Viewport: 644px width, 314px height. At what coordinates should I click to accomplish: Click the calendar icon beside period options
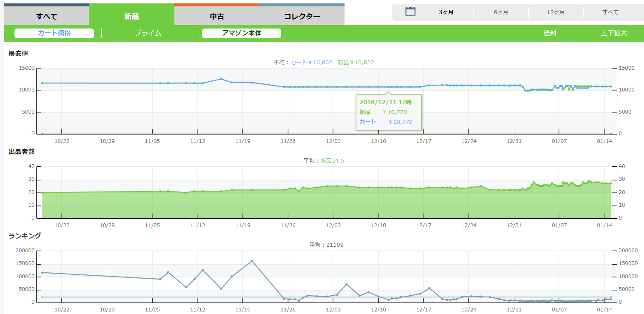coord(410,11)
